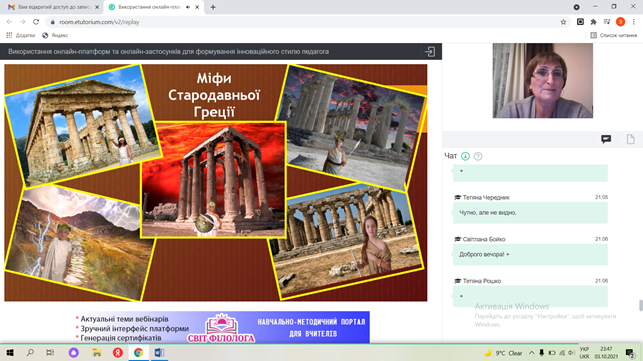Screen dimensions: 643x361
Task: Open the volume tray icon
Action: point(571,353)
